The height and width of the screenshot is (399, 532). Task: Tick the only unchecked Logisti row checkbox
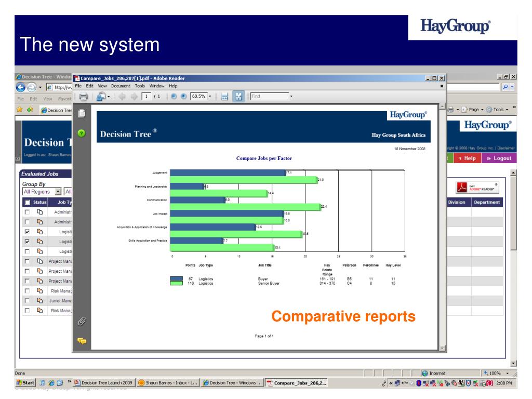[x=27, y=251]
